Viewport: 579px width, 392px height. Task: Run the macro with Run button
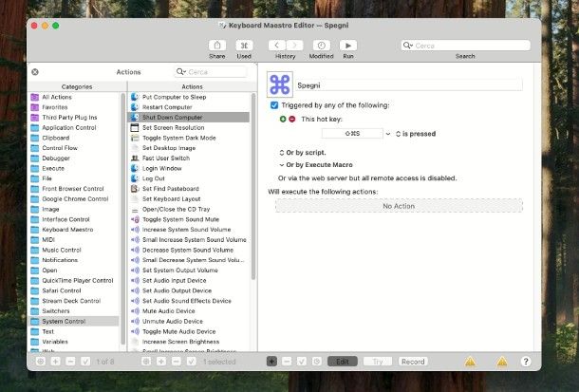pos(348,45)
